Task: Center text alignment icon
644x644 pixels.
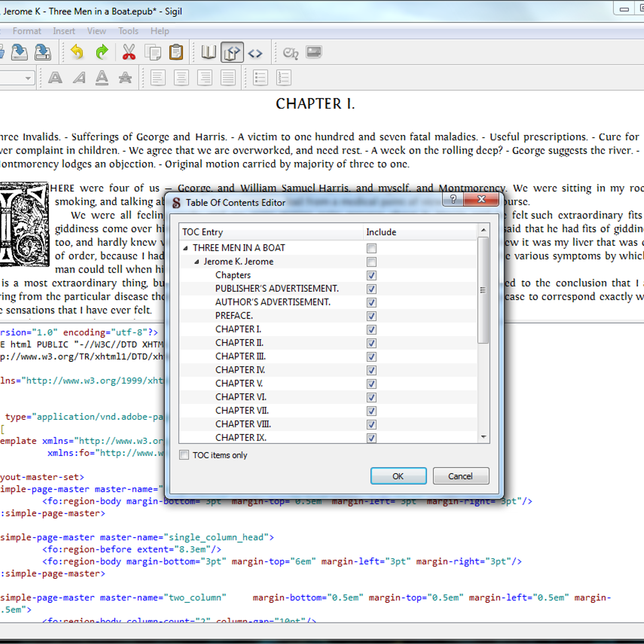Action: coord(181,77)
